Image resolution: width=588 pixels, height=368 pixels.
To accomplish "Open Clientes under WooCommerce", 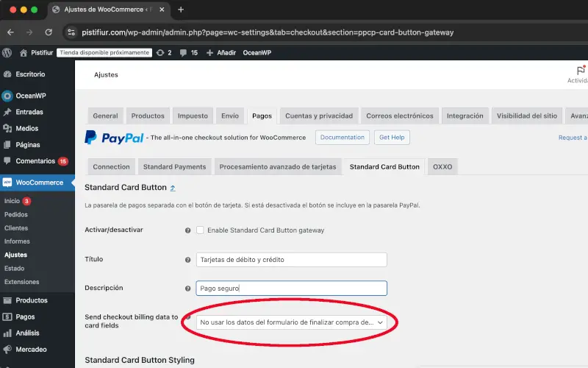I will point(16,228).
